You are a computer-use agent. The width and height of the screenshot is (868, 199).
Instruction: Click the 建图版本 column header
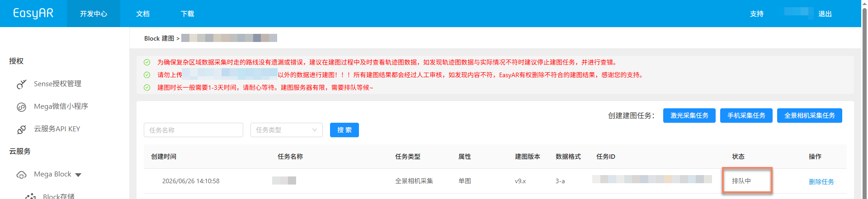point(528,157)
